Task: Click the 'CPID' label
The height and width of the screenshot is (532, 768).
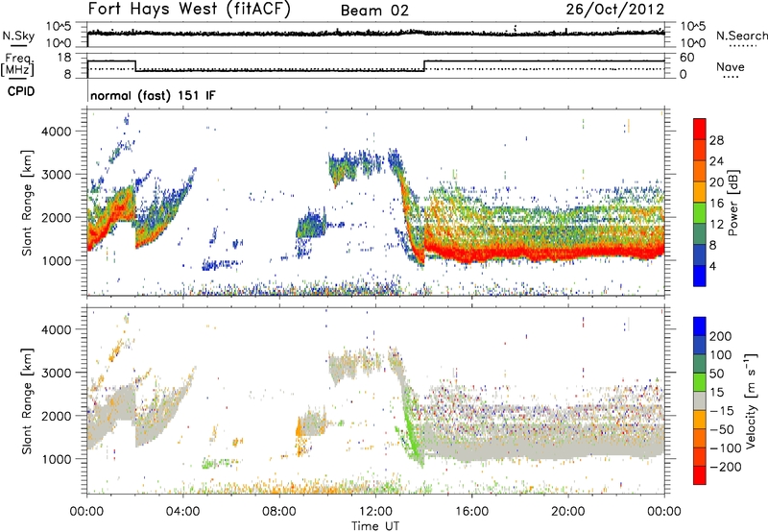Action: tap(21, 91)
